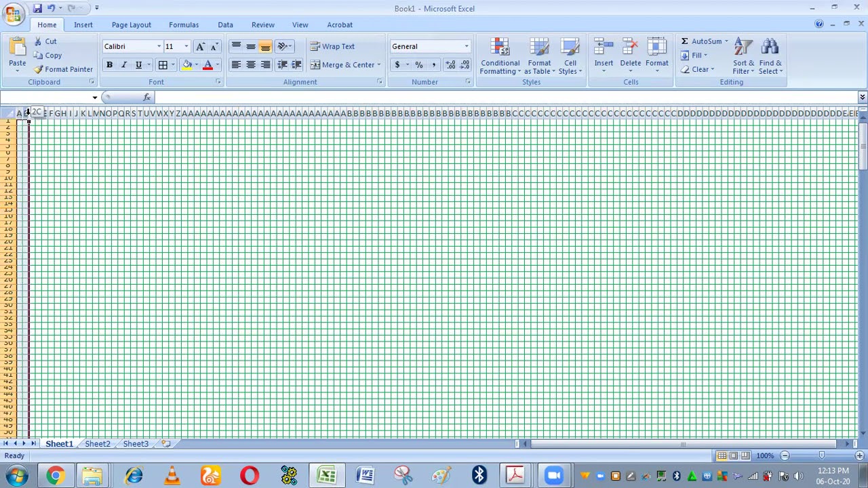Click the Insert Function fx button
Viewport: 868px width, 488px height.
point(146,98)
